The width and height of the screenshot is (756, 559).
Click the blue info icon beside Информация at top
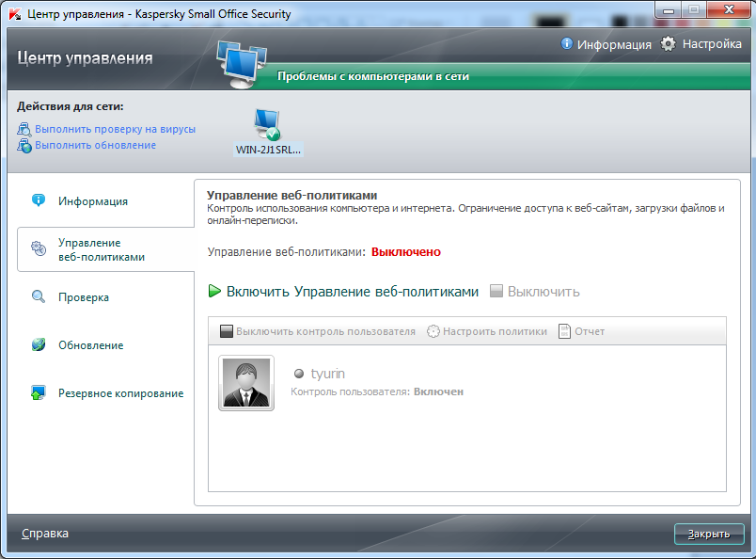click(x=566, y=43)
